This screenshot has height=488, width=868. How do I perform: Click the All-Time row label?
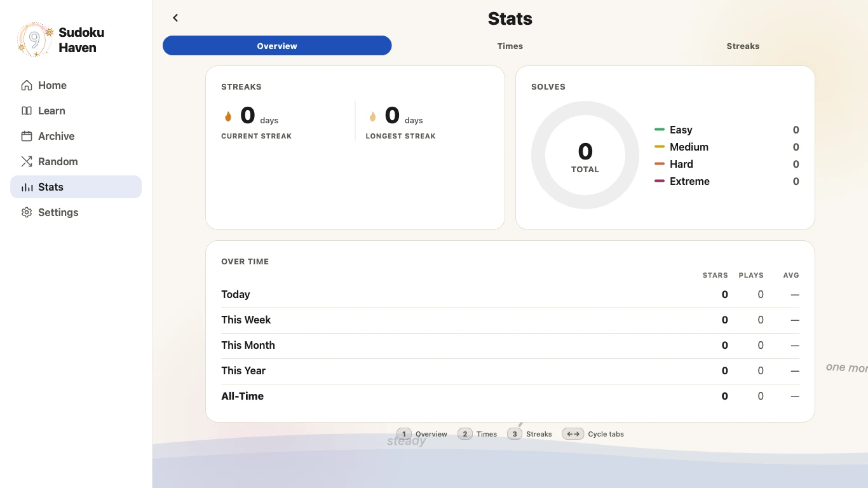pos(242,396)
